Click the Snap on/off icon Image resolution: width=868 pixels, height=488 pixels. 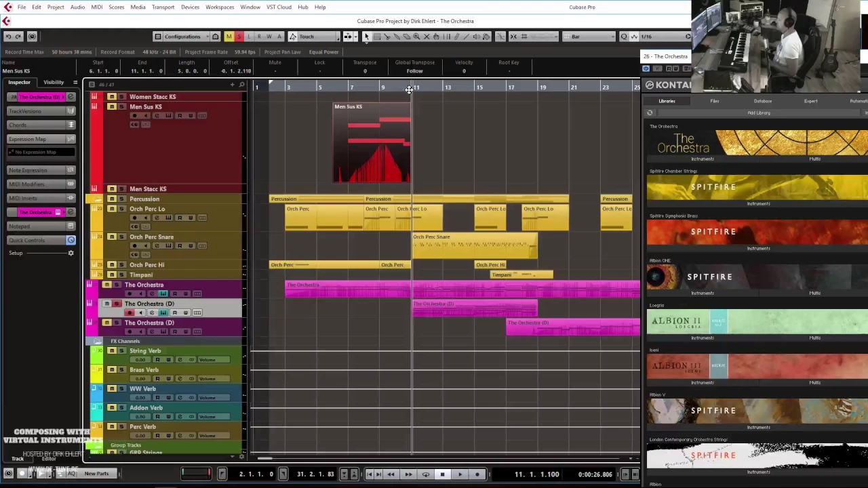tap(513, 37)
